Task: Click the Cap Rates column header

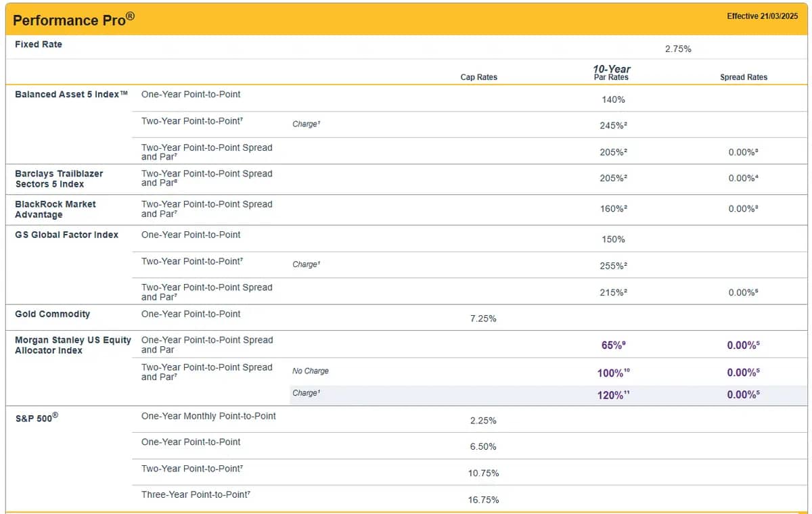Action: click(478, 77)
